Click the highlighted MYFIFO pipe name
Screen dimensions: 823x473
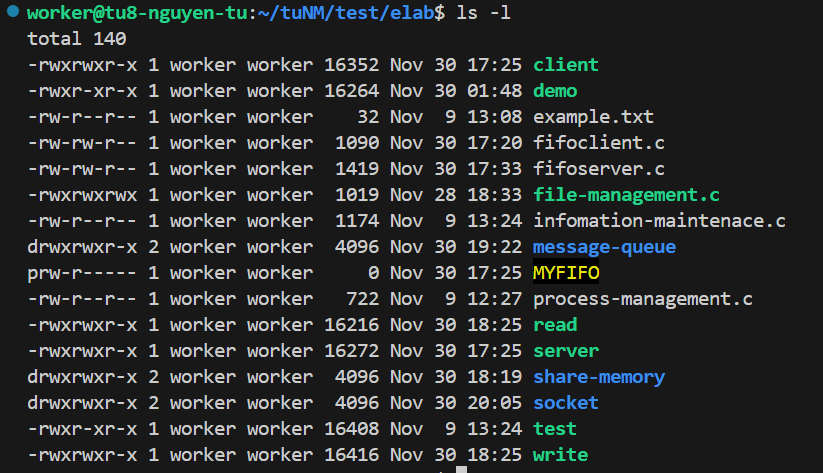[x=566, y=273]
